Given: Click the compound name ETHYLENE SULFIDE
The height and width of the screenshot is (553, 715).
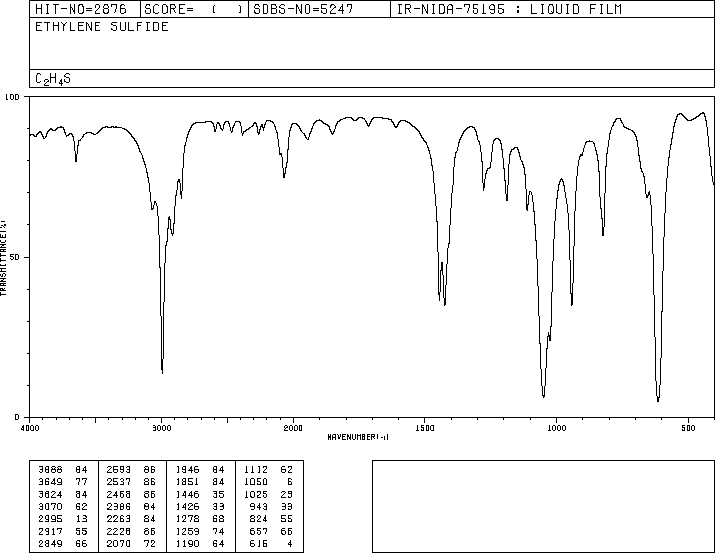Looking at the screenshot, I should click(102, 26).
